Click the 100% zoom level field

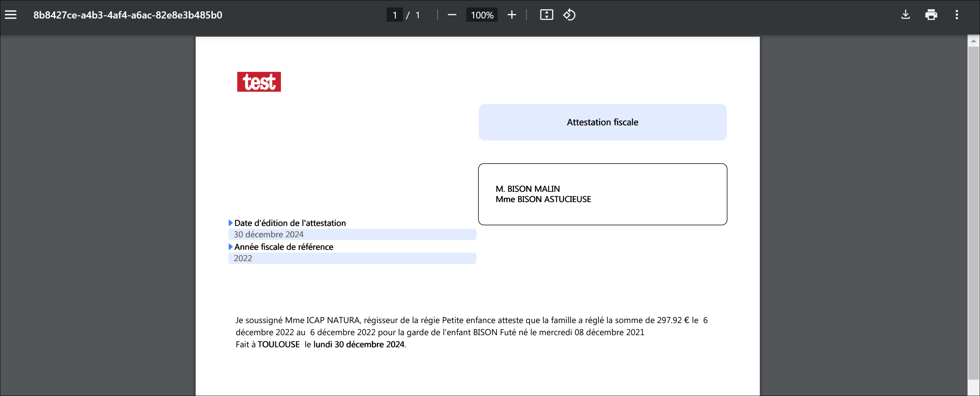click(482, 15)
